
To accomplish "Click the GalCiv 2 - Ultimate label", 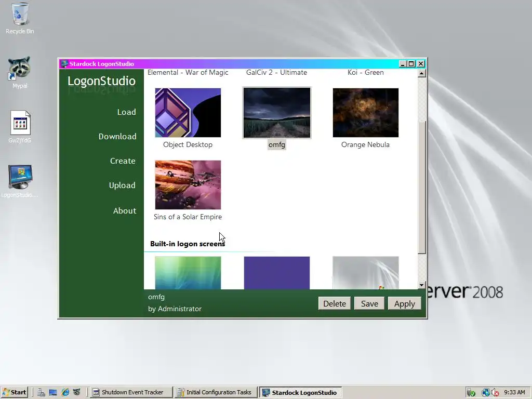I will tap(276, 72).
